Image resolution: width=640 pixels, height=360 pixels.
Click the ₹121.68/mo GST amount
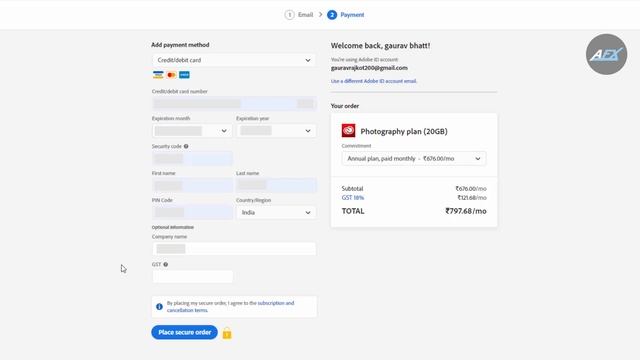click(472, 198)
